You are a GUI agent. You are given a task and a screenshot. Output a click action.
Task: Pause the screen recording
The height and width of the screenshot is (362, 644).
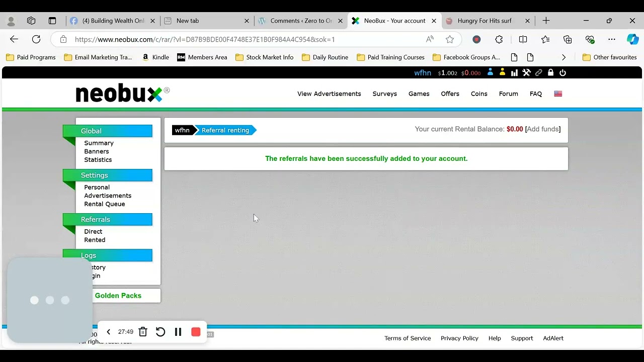(x=178, y=332)
